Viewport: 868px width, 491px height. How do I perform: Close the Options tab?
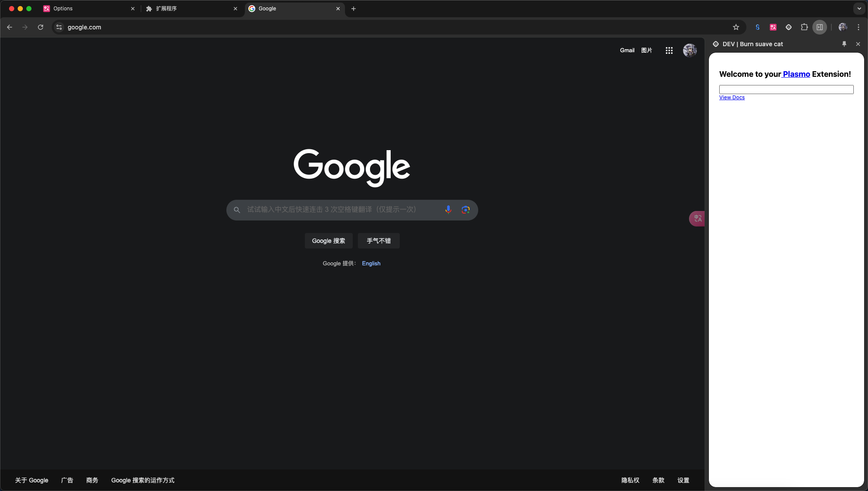(133, 9)
